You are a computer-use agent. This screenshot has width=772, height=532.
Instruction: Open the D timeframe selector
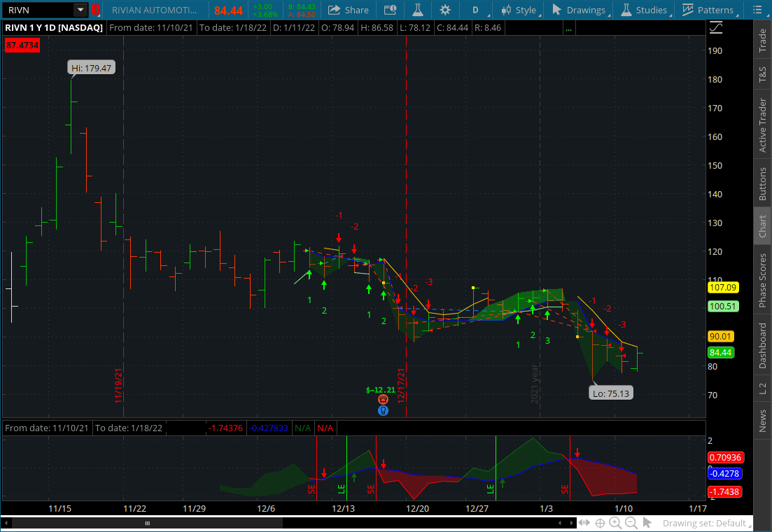pos(477,10)
